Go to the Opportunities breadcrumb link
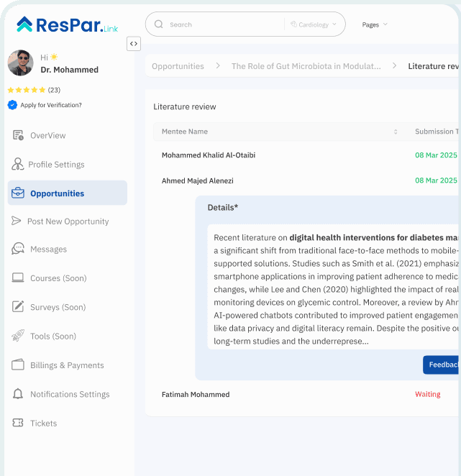This screenshot has height=476, width=461. coord(178,66)
